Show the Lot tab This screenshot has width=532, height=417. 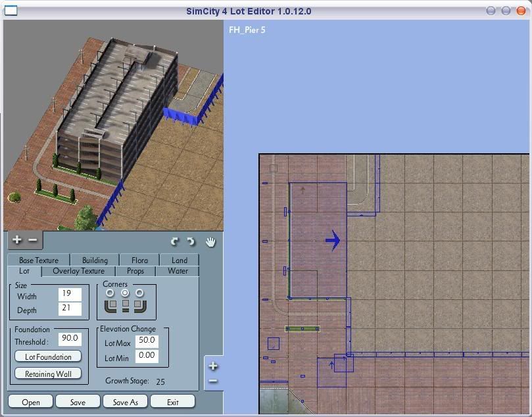pyautogui.click(x=24, y=271)
